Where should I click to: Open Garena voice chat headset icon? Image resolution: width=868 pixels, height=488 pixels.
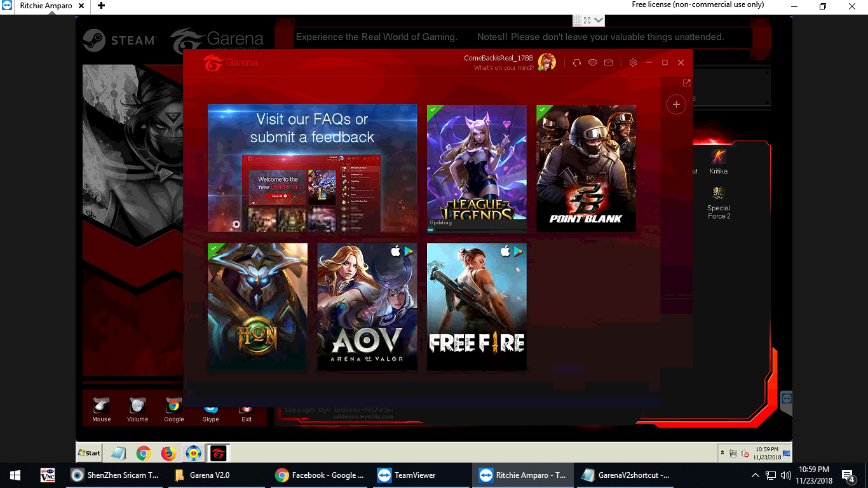pyautogui.click(x=577, y=62)
